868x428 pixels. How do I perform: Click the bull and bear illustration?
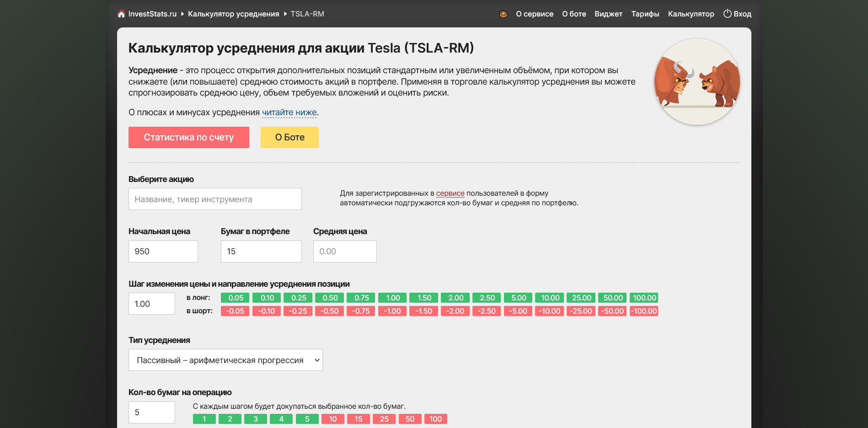(x=697, y=82)
